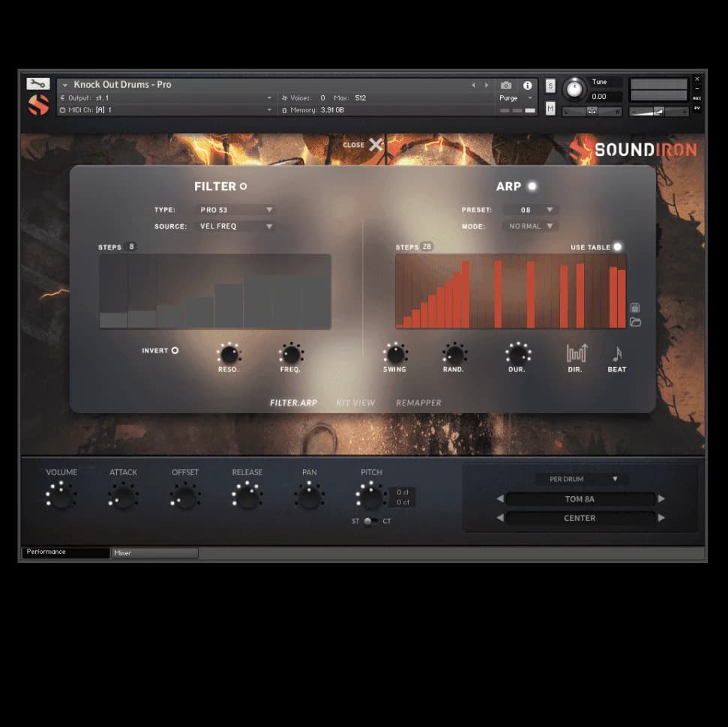728x727 pixels.
Task: Enable the USE TABLE toggle
Action: [x=617, y=246]
